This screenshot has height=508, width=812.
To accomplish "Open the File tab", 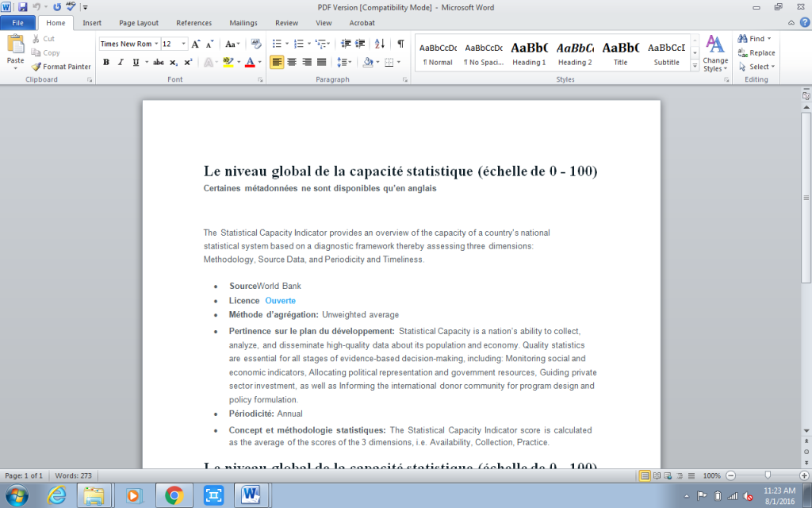I will click(x=17, y=23).
